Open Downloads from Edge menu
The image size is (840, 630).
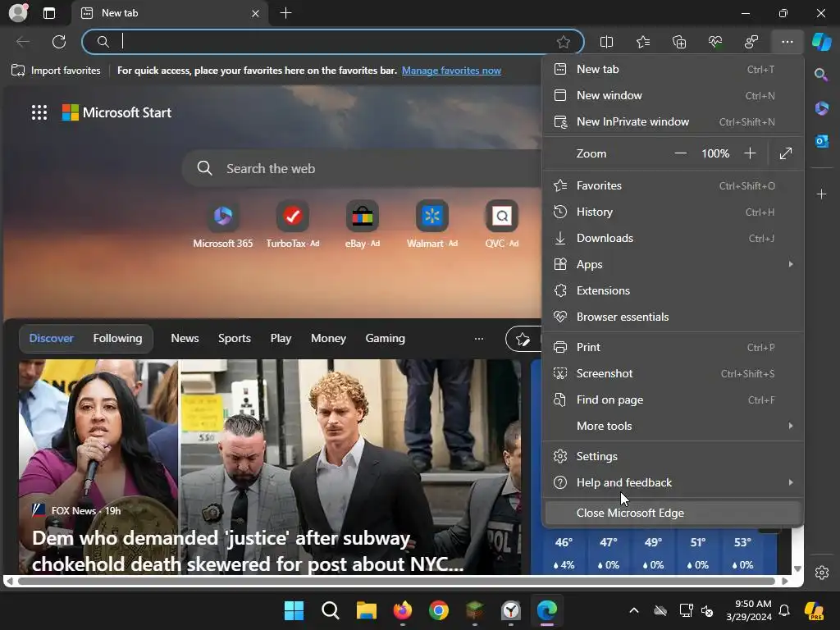pos(673,238)
